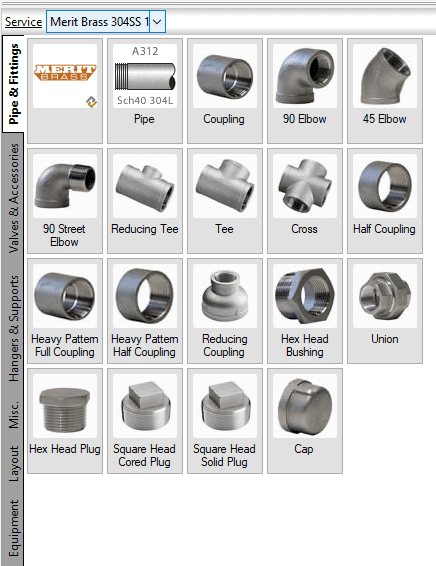Click the Merit Brass 304SS service field
Screen dimensions: 436x566
pos(98,22)
